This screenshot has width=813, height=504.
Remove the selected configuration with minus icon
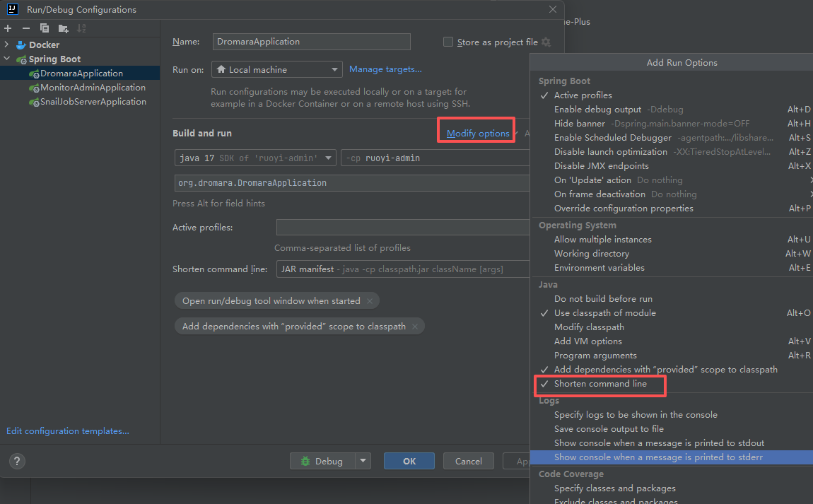click(x=26, y=28)
